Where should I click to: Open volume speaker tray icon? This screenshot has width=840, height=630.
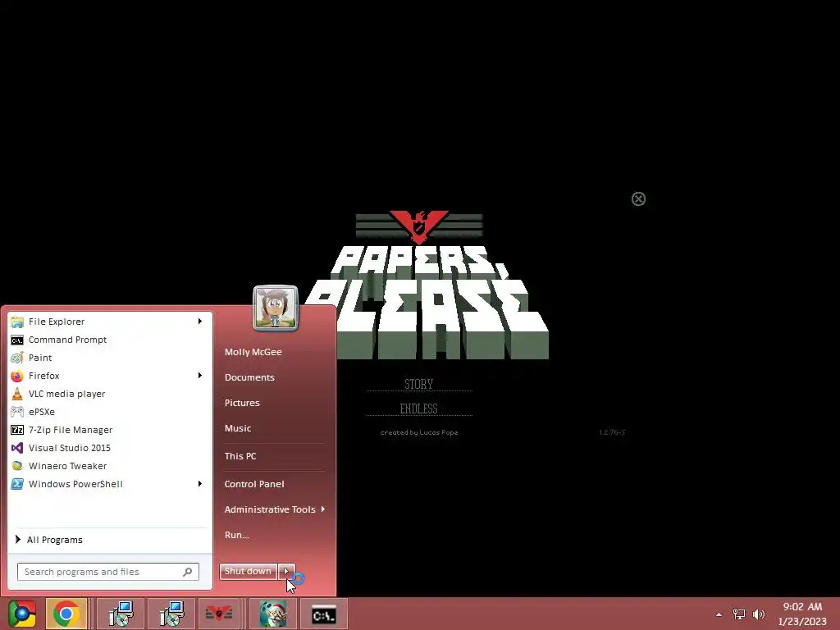[759, 614]
